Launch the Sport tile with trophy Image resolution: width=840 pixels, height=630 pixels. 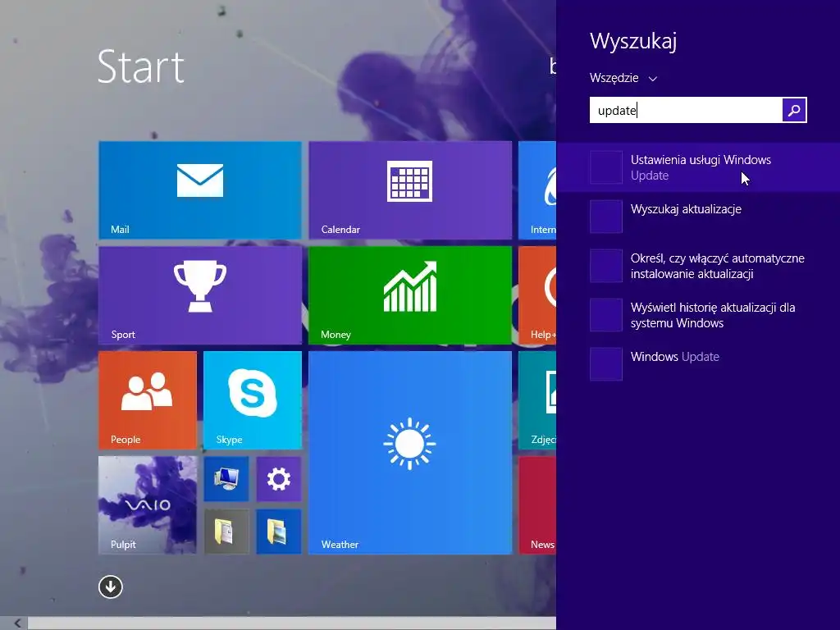[200, 295]
